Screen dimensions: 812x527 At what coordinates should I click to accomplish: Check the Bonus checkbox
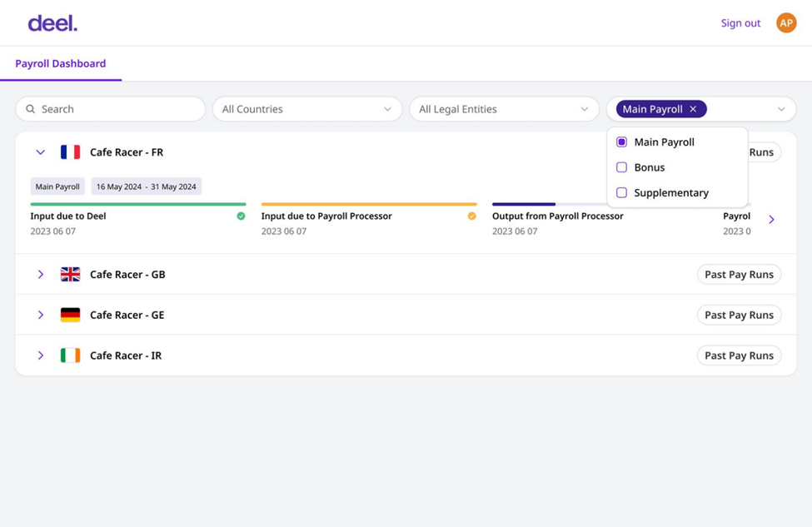621,167
